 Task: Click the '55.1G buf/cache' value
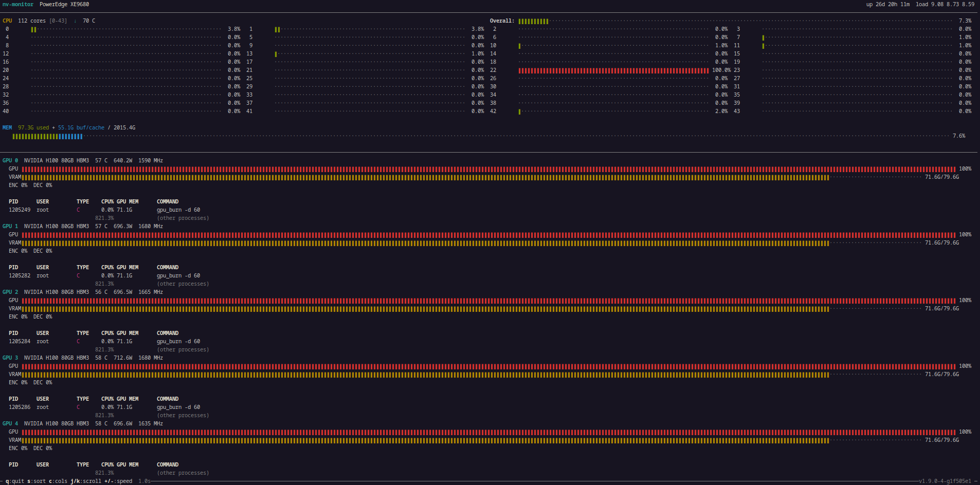(x=81, y=128)
